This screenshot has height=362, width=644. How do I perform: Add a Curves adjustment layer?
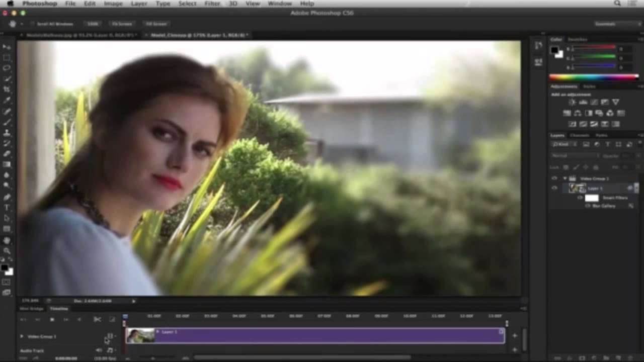[594, 102]
